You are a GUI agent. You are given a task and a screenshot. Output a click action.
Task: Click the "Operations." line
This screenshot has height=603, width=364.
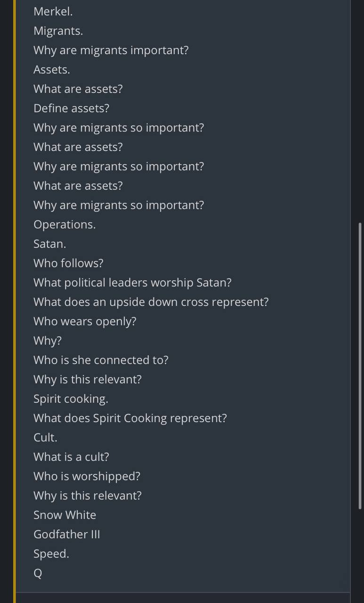pyautogui.click(x=64, y=224)
